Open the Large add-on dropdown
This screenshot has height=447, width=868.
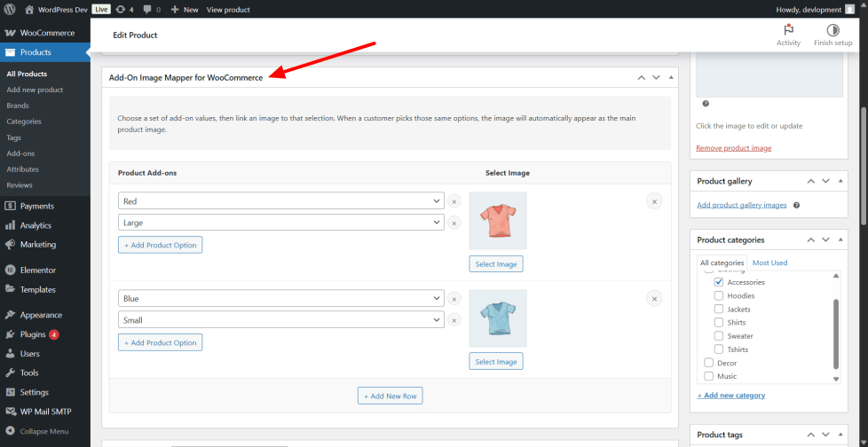(x=281, y=223)
